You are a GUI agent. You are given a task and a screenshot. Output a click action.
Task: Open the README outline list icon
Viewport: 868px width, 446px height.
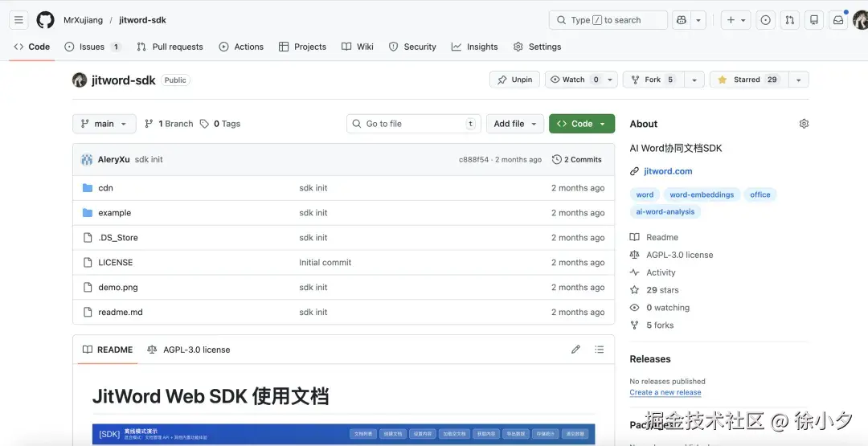coord(599,349)
